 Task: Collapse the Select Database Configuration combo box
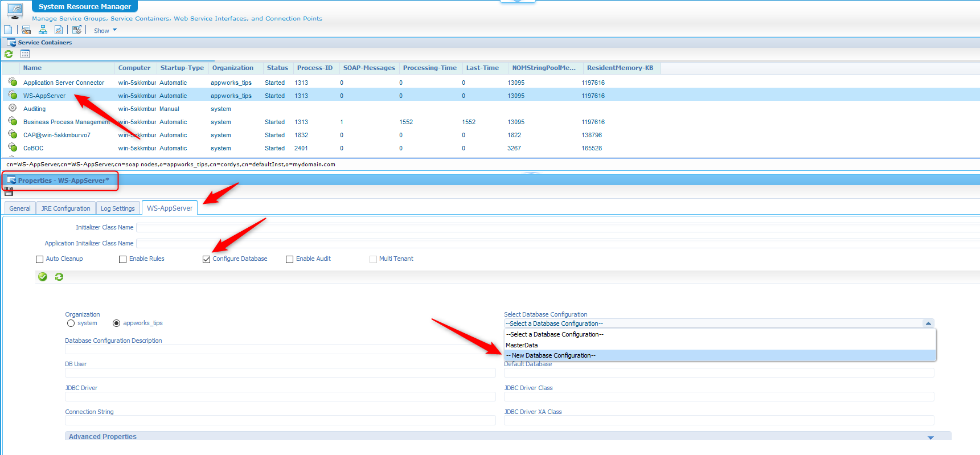coord(928,323)
